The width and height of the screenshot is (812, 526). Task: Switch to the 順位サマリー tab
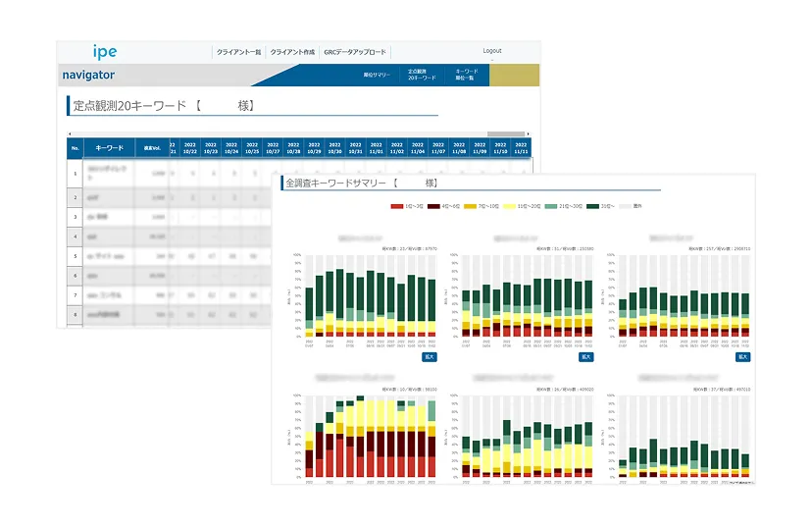[x=377, y=75]
